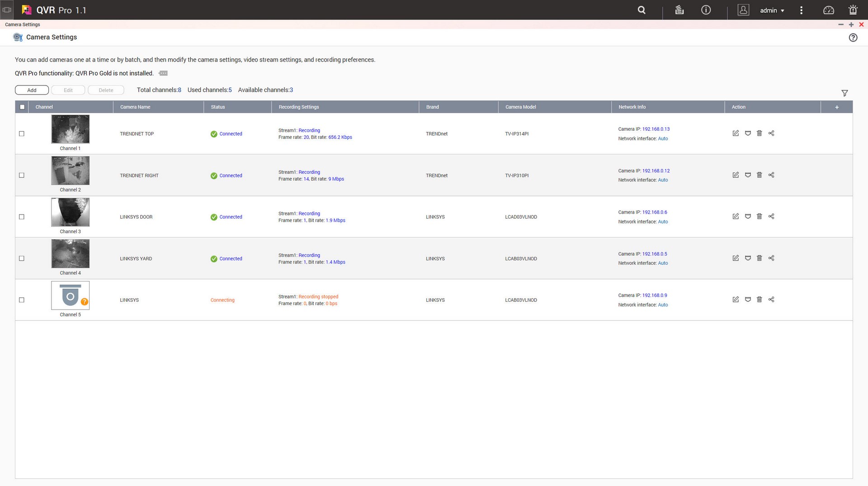868x486 pixels.
Task: Click Recording stopped text for Channel 5
Action: point(318,296)
